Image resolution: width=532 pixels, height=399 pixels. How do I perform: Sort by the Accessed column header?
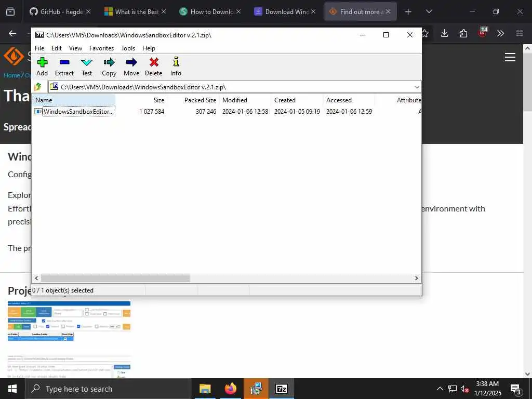point(349,100)
